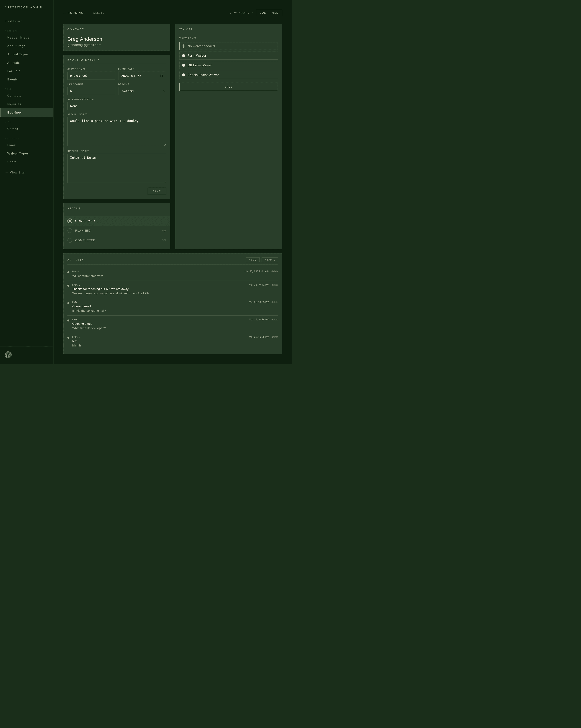The width and height of the screenshot is (581, 728).
Task: Click the + Email activity button
Action: click(270, 260)
